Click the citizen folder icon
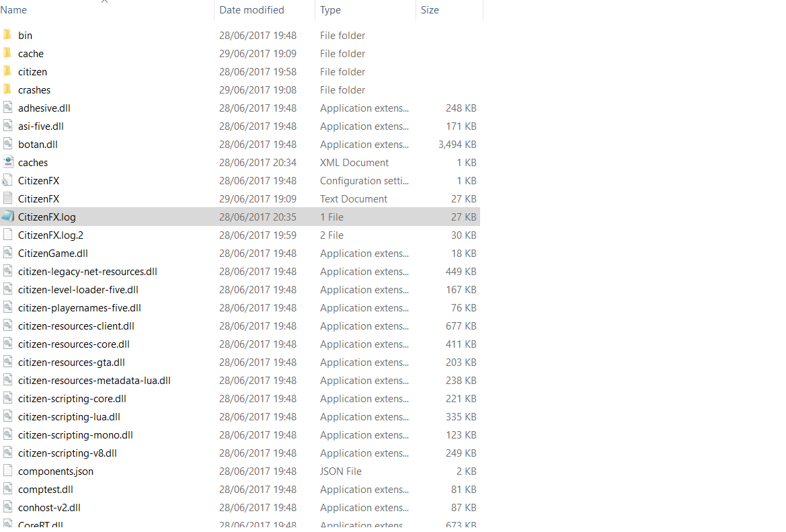 point(7,71)
